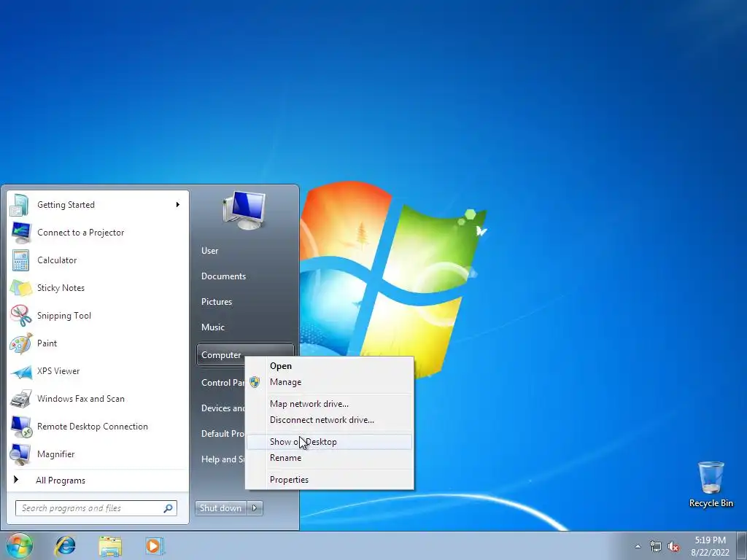
Task: Launch Connect to a Projector
Action: tap(98, 233)
